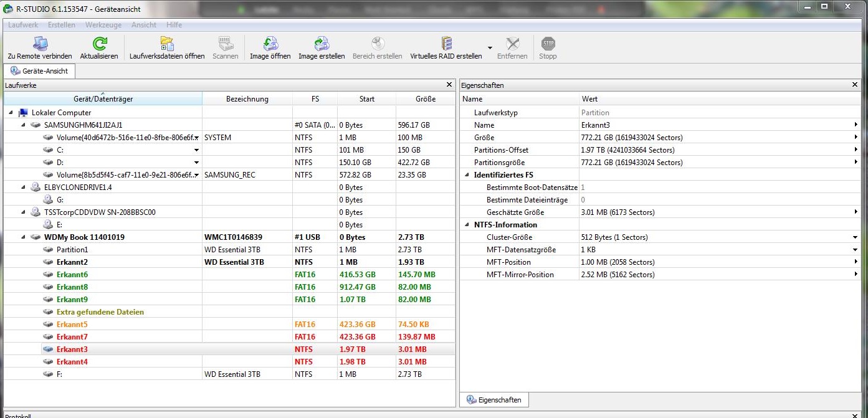Viewport: 868px width, 418px height.
Task: Click Zu Remote verbinden toolbar icon
Action: pos(40,44)
